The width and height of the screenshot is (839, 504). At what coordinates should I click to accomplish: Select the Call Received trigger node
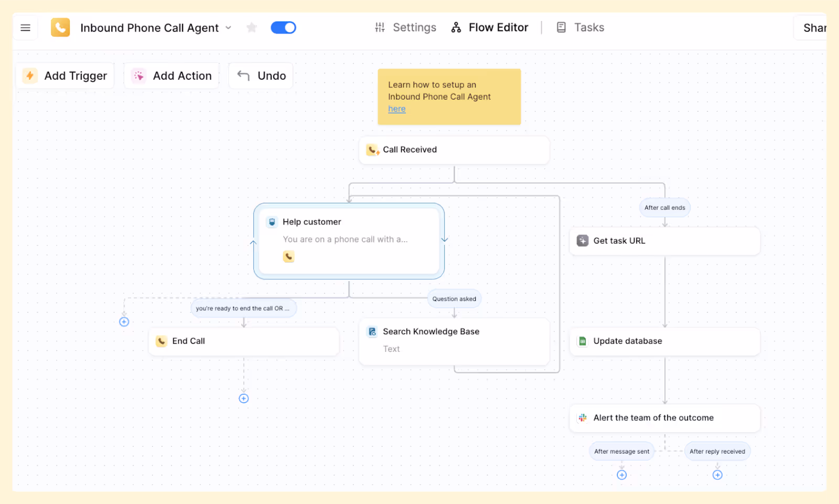(x=454, y=150)
